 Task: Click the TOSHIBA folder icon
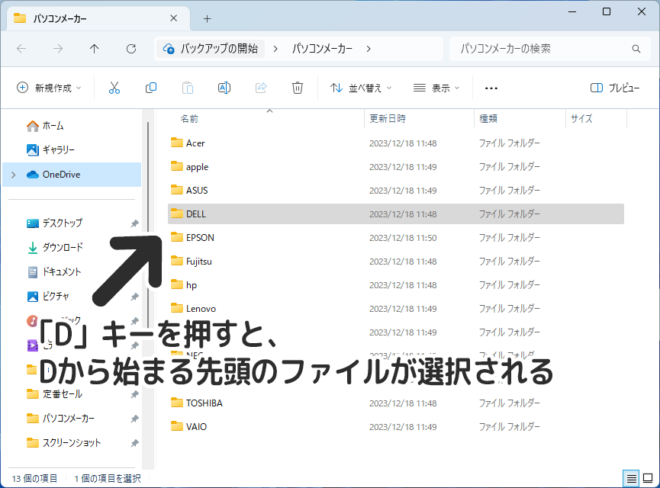[x=177, y=403]
